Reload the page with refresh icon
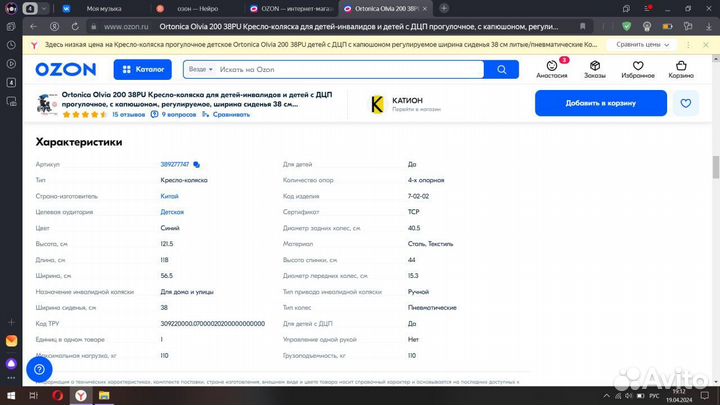Image resolution: width=720 pixels, height=405 pixels. (x=75, y=27)
